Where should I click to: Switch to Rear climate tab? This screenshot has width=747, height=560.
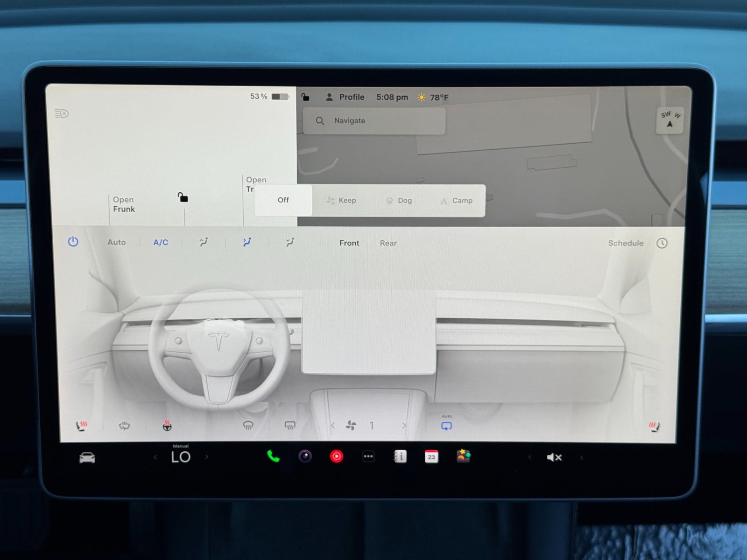tap(388, 243)
